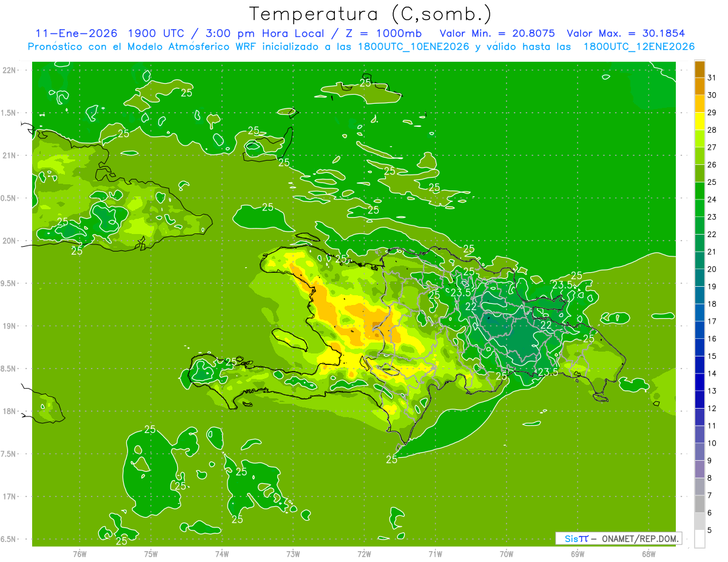Pick the blue segment between 16 and 17
The height and width of the screenshot is (562, 728).
click(699, 330)
